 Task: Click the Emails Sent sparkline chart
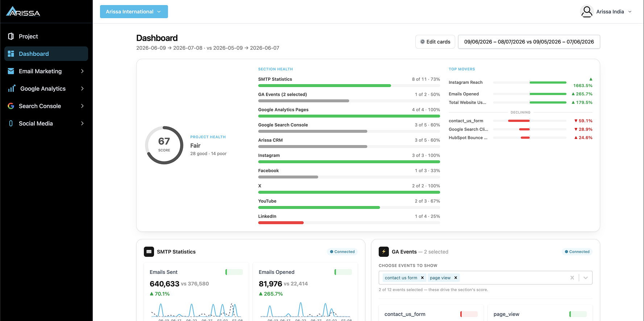(196, 310)
